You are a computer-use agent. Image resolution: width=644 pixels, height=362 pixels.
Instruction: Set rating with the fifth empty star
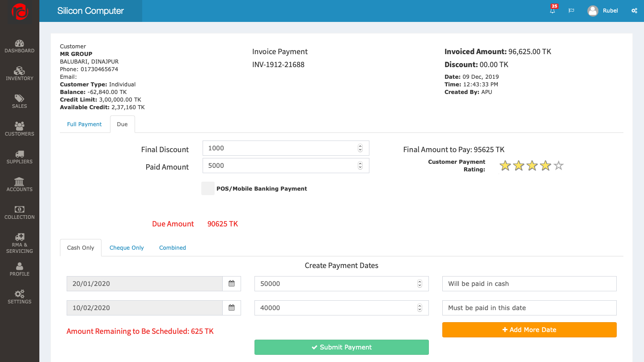pos(559,166)
